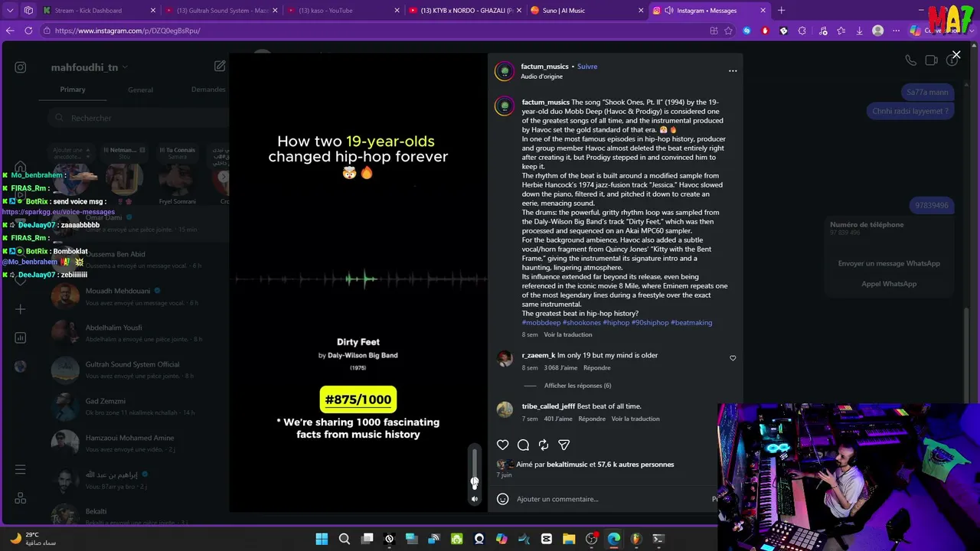
Task: Compose a new message with pencil icon
Action: [x=220, y=67]
